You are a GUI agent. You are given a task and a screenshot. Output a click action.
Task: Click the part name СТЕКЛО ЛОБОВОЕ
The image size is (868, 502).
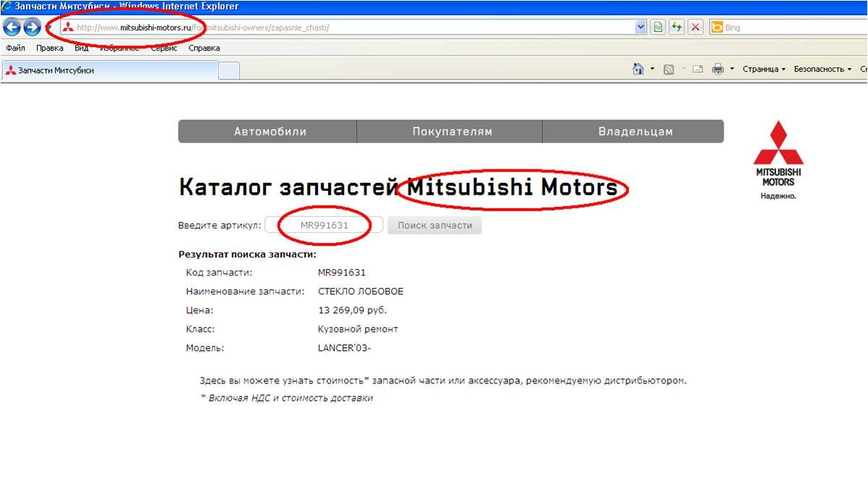pos(361,292)
